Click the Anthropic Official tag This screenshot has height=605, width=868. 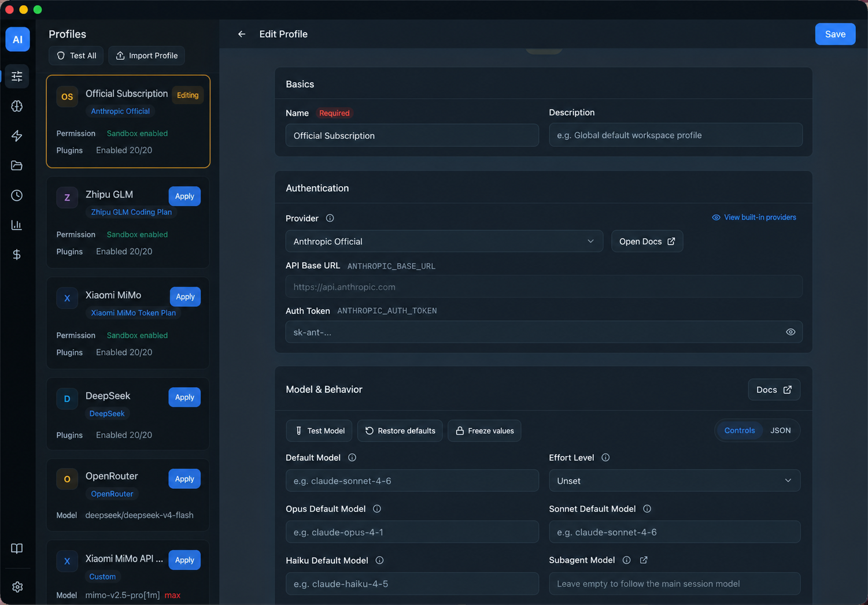point(120,112)
